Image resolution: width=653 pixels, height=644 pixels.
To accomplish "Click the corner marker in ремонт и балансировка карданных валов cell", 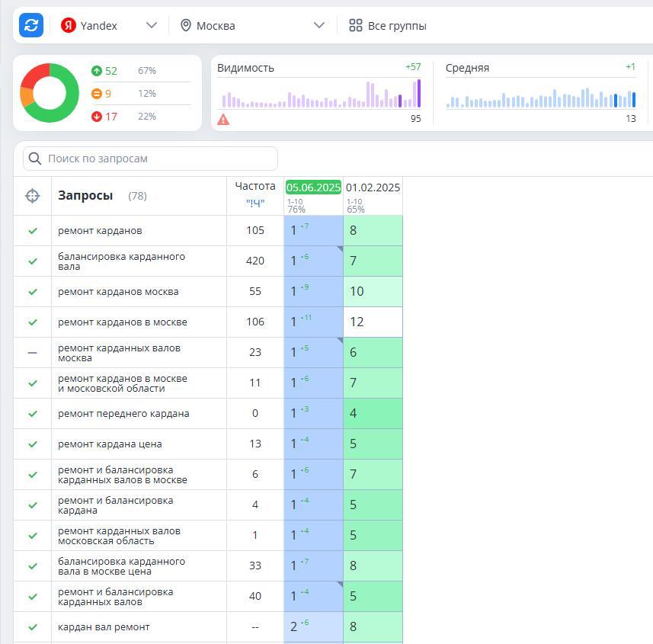I will tap(341, 585).
